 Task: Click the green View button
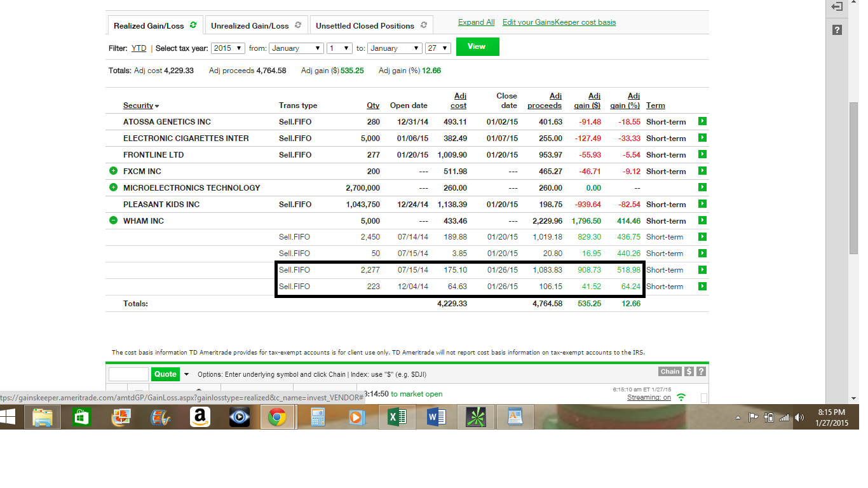pos(477,46)
